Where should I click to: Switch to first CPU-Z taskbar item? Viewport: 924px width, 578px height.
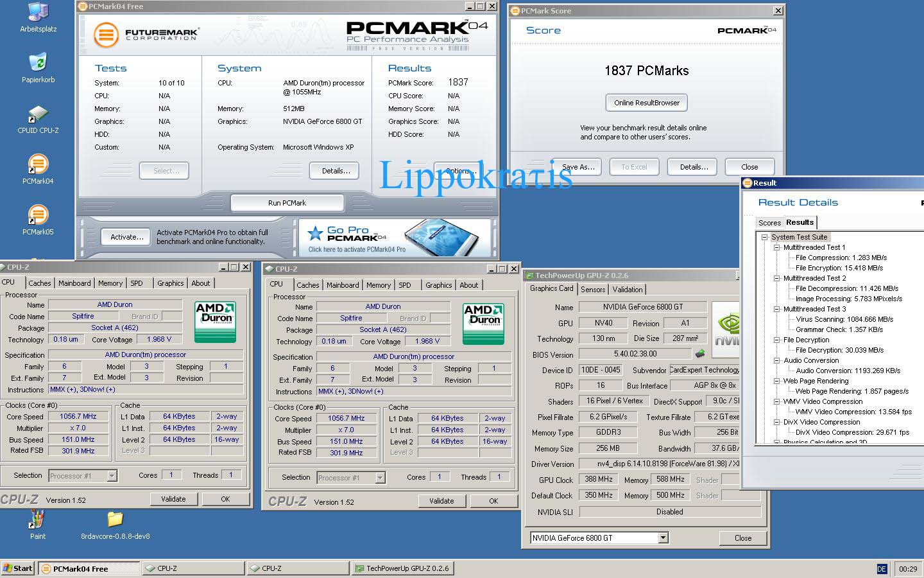click(x=194, y=568)
